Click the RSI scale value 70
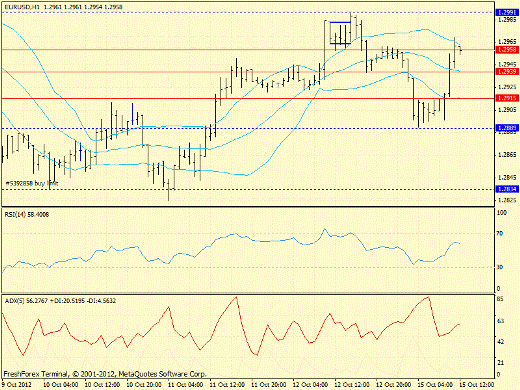This screenshot has height=390, width=520. [x=500, y=234]
